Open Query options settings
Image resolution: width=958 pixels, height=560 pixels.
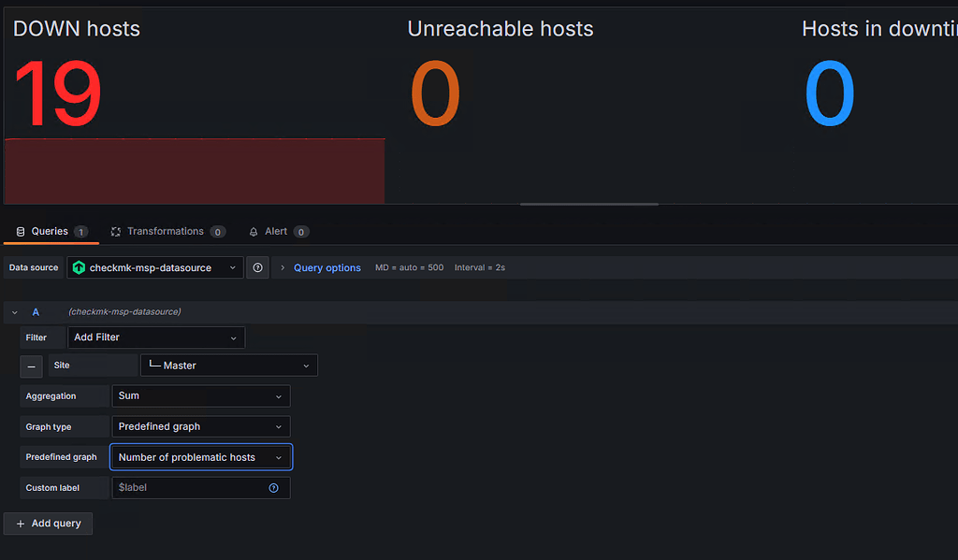[327, 267]
